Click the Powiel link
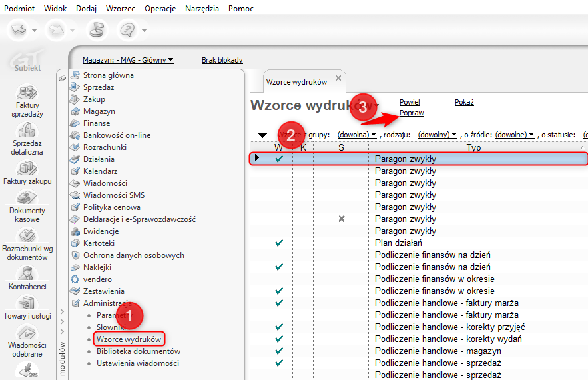 (x=410, y=102)
